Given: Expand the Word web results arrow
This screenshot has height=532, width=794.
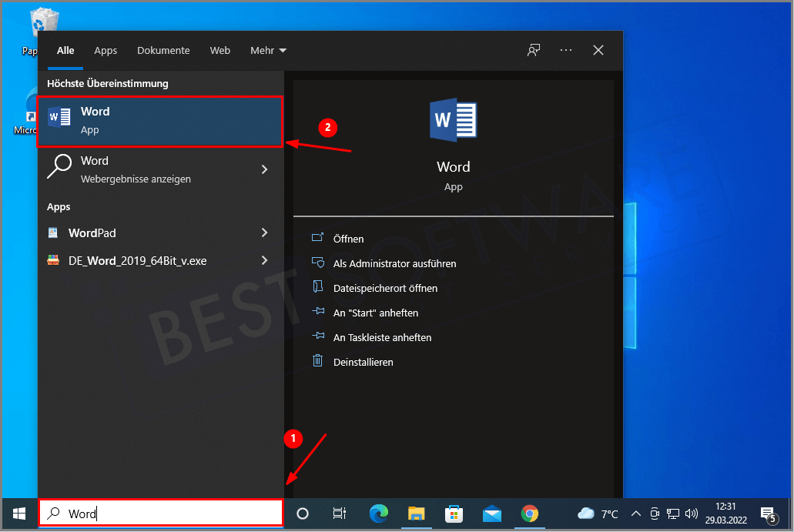Looking at the screenshot, I should coord(264,169).
